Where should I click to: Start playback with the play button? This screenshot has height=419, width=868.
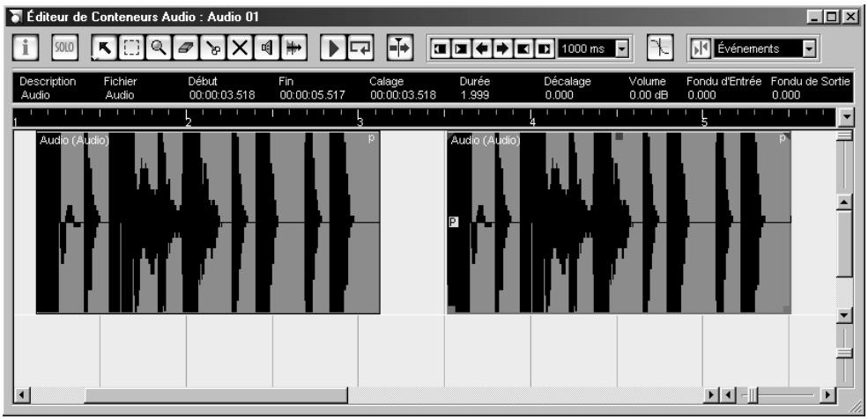[x=333, y=48]
